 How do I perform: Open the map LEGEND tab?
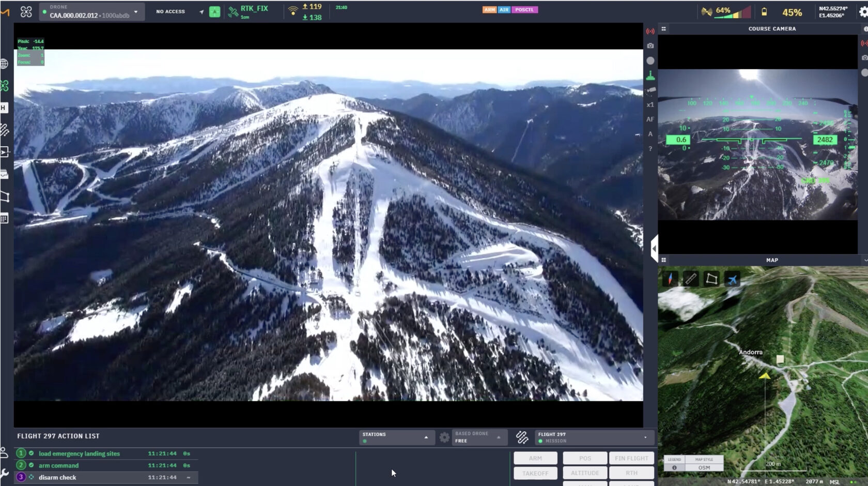coord(675,459)
